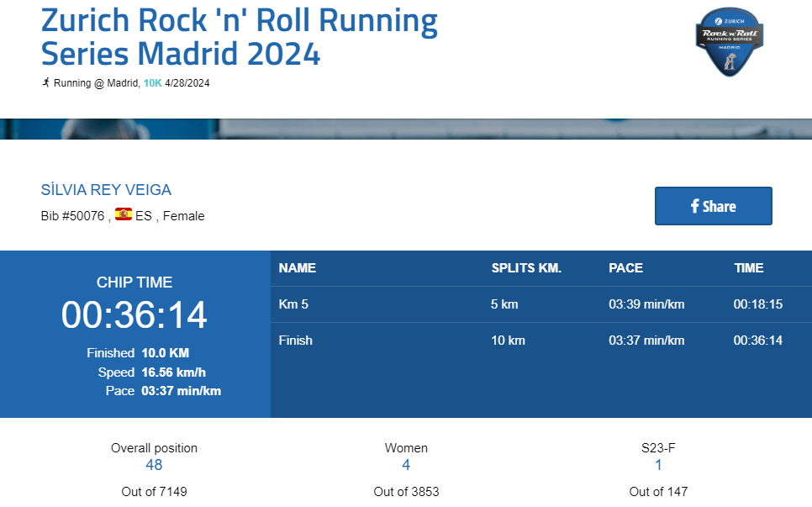Click the CHIP TIME label
The width and height of the screenshot is (812, 507).
pos(134,283)
